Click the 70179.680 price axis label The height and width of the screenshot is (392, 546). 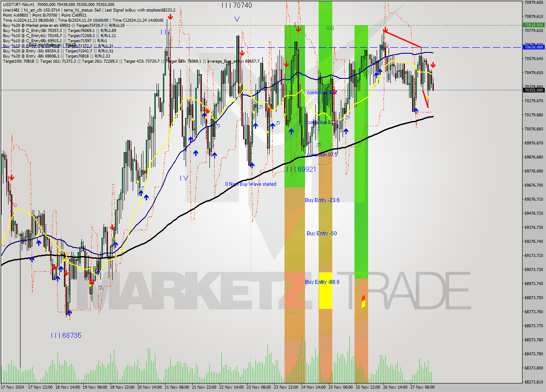534,115
